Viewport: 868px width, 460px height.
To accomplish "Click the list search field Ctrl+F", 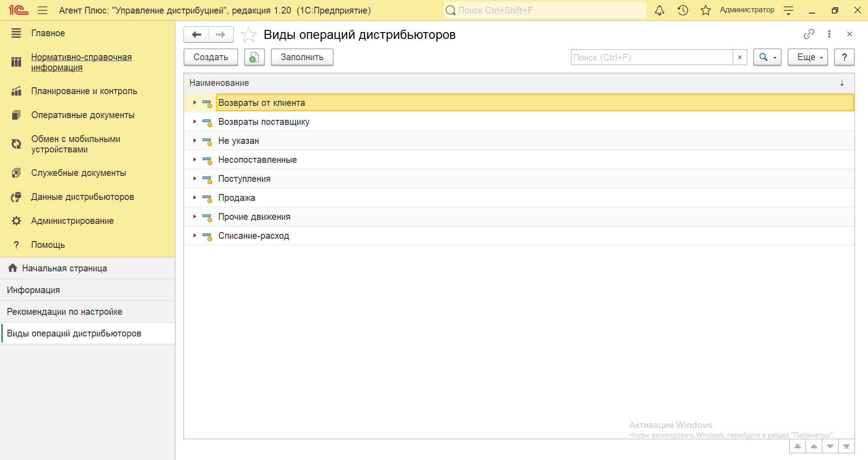I will coord(652,57).
